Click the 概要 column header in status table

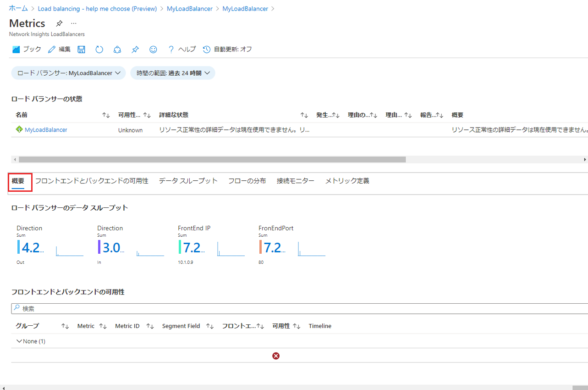(x=457, y=115)
